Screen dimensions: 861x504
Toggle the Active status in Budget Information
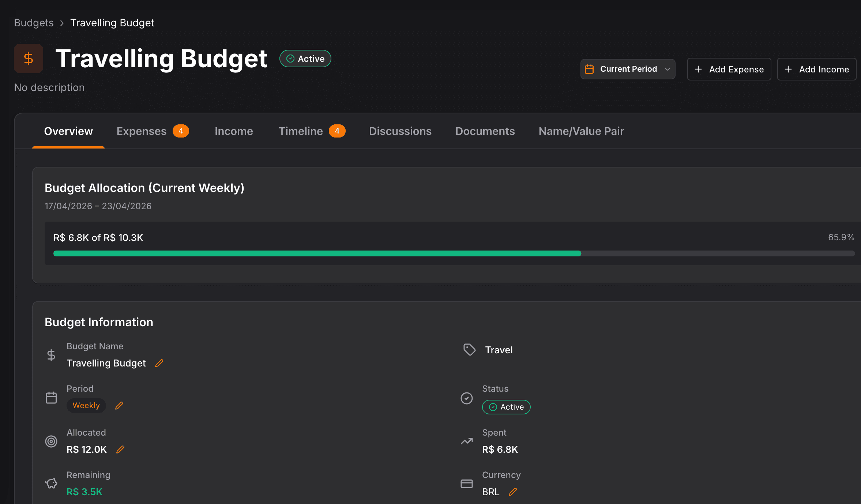(506, 407)
